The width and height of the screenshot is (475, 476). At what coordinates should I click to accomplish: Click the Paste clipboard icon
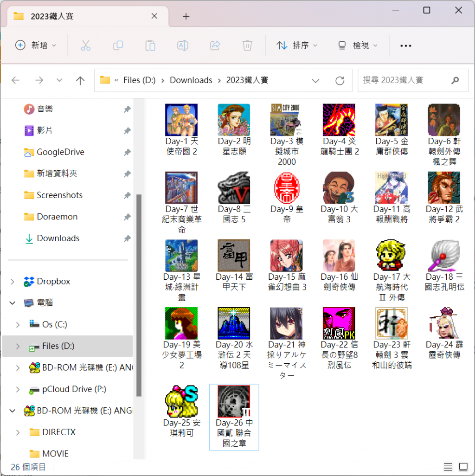point(150,45)
